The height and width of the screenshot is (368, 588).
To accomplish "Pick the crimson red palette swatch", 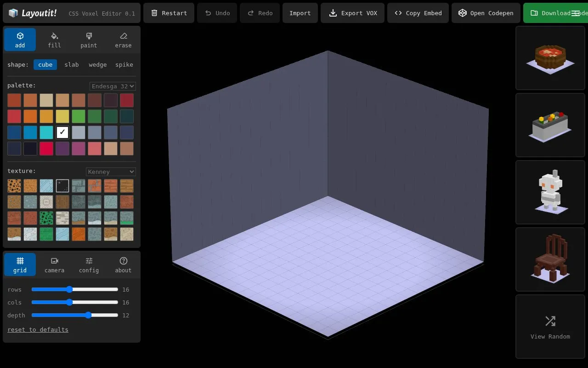I will coord(46,149).
